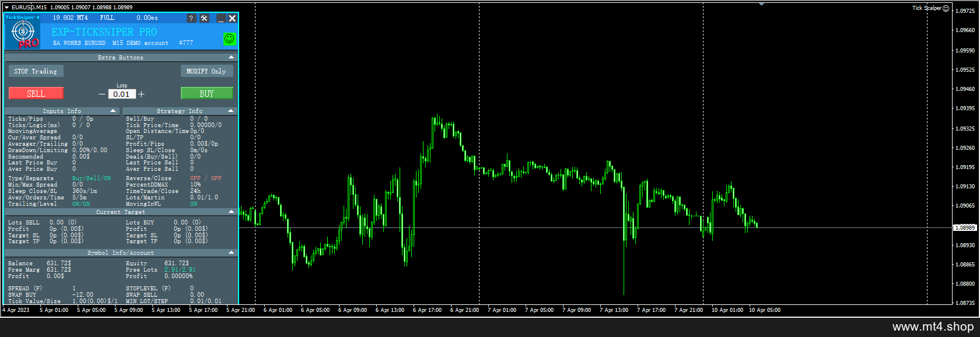980x337 pixels.
Task: Click the current price label 1.08989
Action: (x=965, y=228)
